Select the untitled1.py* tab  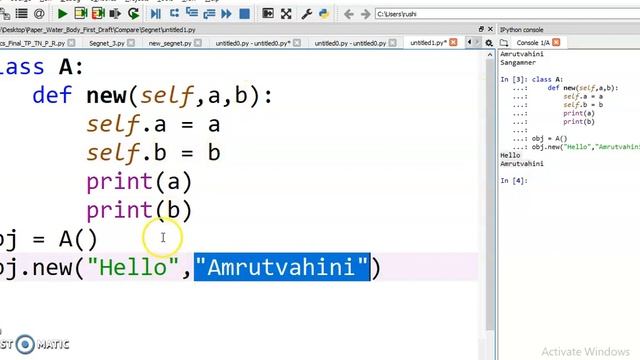click(x=428, y=42)
